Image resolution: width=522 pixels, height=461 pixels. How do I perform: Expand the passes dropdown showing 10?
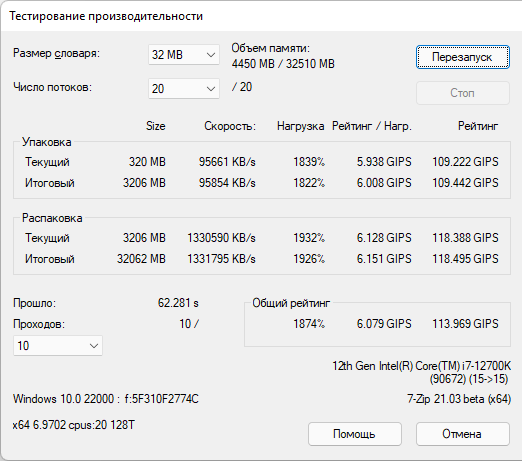pyautogui.click(x=58, y=346)
